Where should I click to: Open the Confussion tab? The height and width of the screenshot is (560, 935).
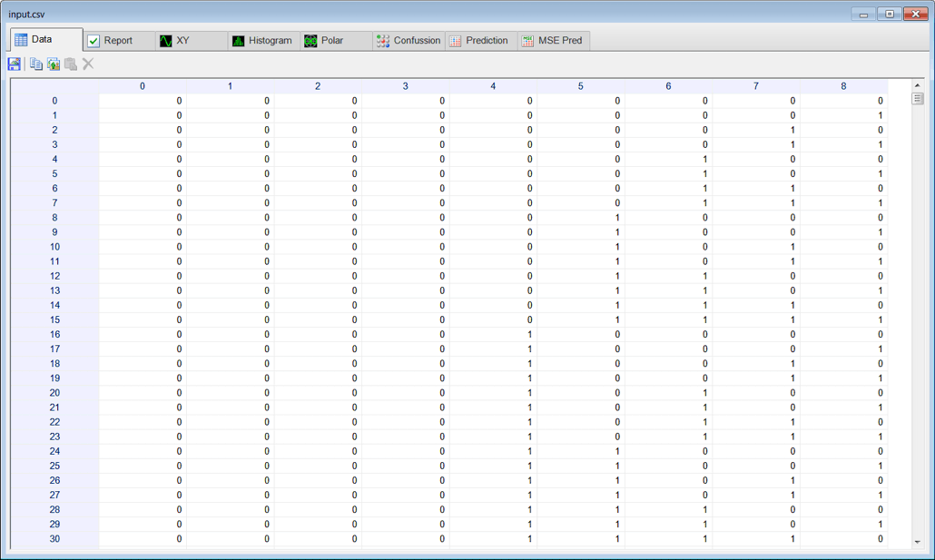pyautogui.click(x=409, y=41)
